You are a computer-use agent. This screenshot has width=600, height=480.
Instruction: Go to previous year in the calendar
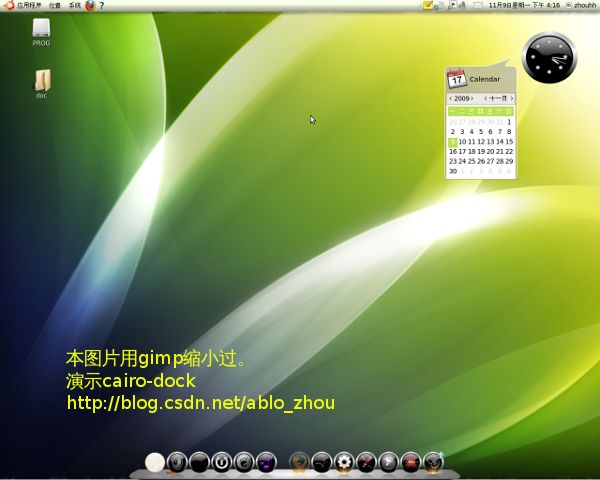coord(450,99)
